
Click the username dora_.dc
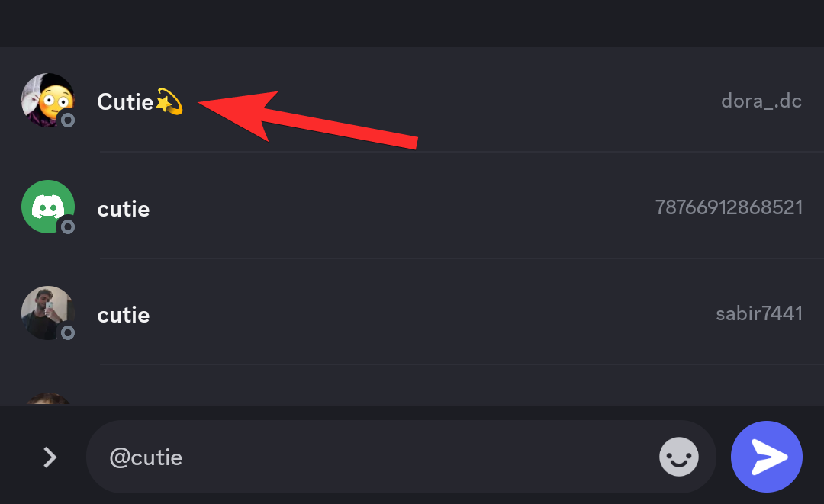click(x=761, y=101)
